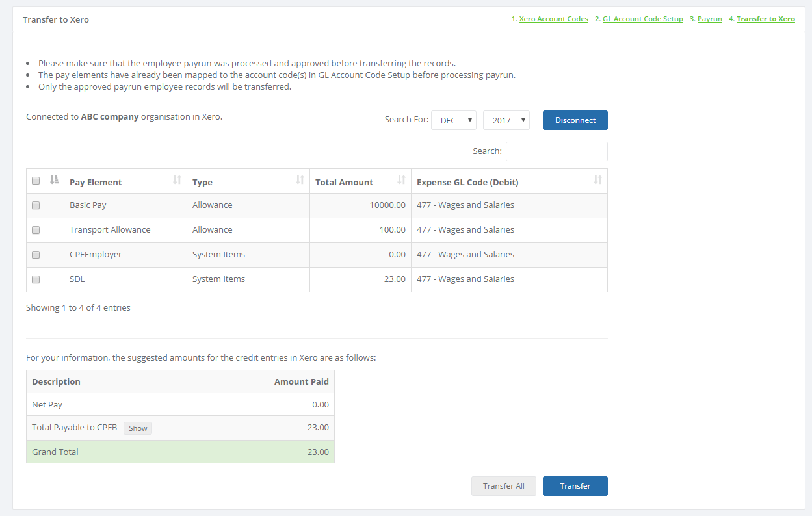Focus the table Search input field
Image resolution: width=812 pixels, height=516 pixels.
click(x=557, y=151)
